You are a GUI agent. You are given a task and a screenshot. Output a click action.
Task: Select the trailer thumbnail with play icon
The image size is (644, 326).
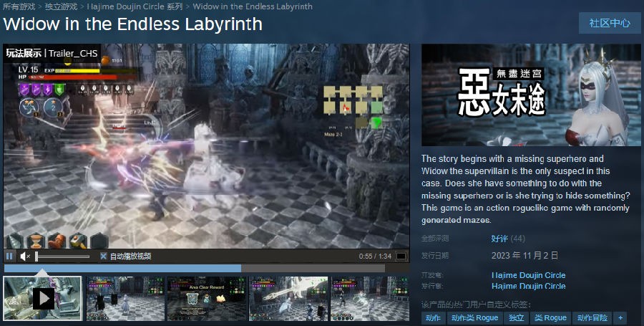43,299
